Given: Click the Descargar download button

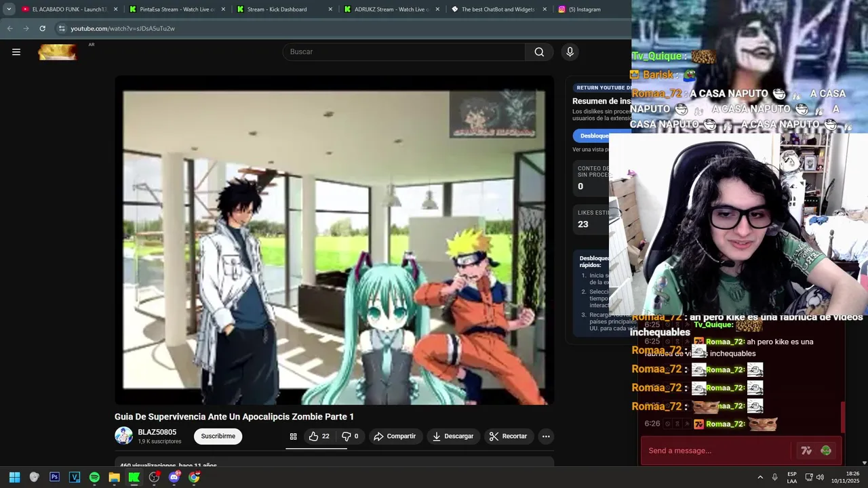Looking at the screenshot, I should tap(453, 436).
